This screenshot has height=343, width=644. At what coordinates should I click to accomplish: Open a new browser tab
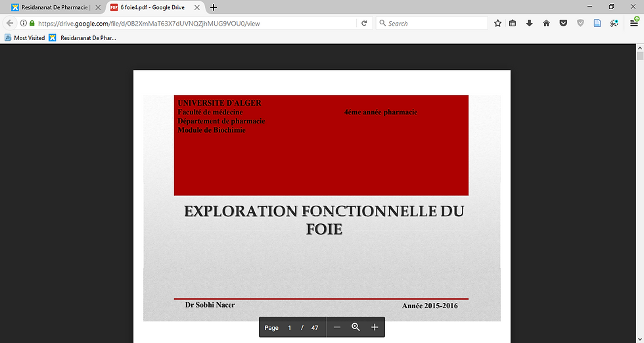[214, 7]
